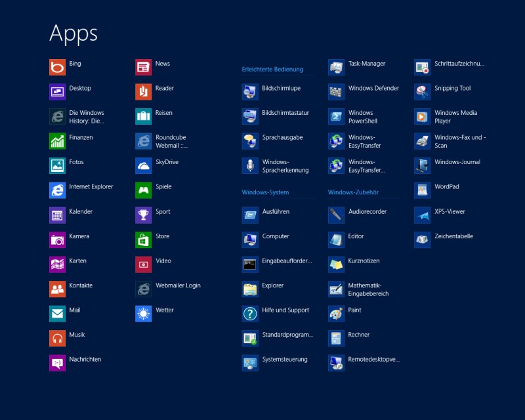
Task: Click the Windows-EasyTransfer label
Action: [365, 141]
